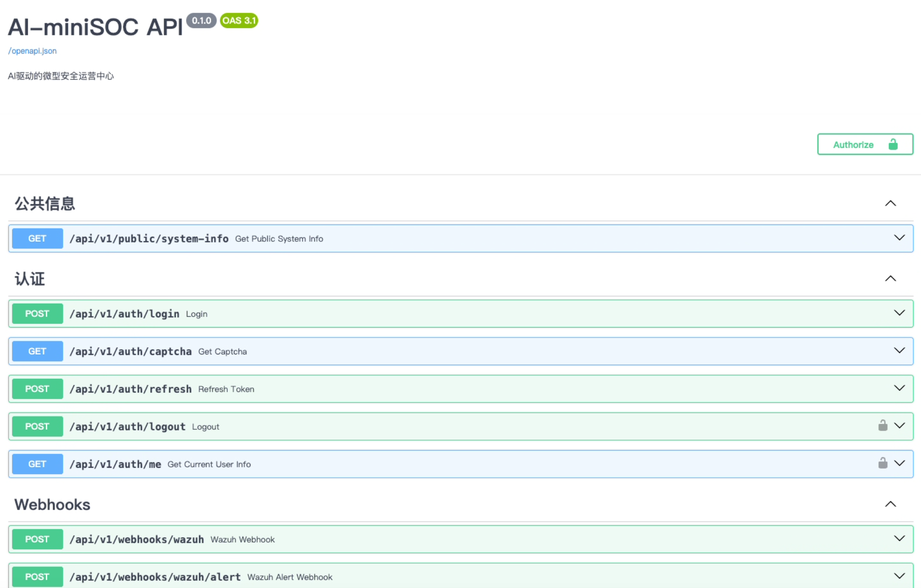Screen dimensions: 921x588
Task: Collapse the Webhooks section
Action: click(890, 505)
